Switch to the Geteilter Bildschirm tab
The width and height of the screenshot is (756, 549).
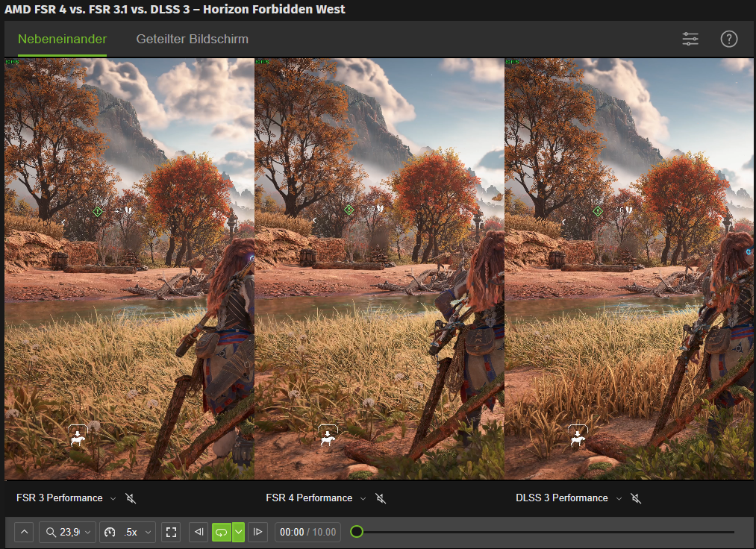coord(192,39)
